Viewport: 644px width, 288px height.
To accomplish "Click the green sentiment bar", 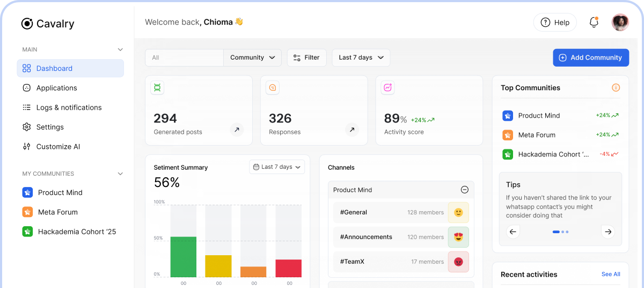I will tap(183, 257).
